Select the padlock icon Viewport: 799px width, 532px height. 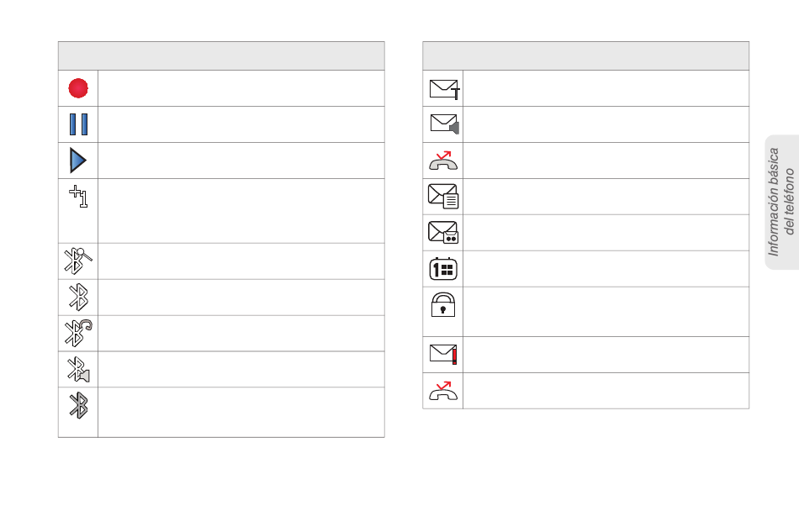[443, 304]
